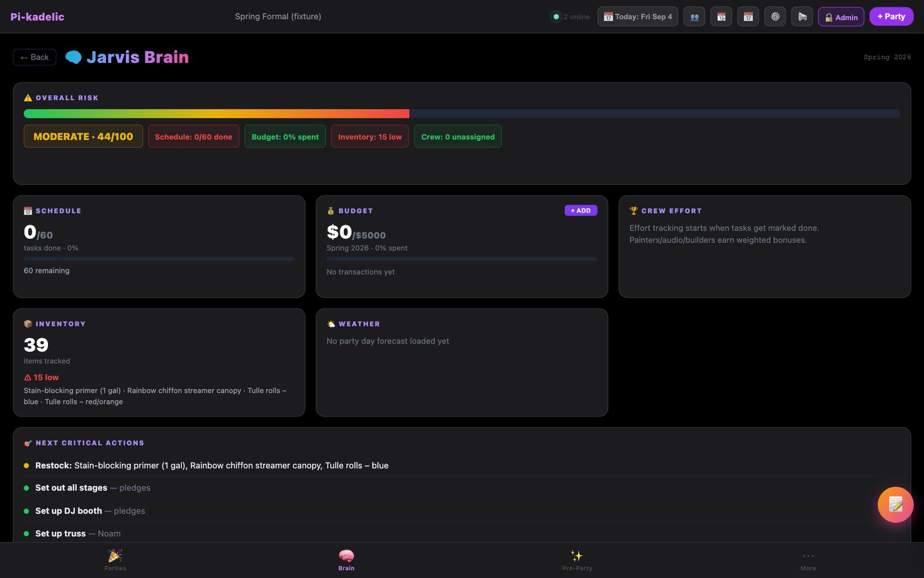Screen dimensions: 924x578
Task: Click the Inventory: 15 low chip
Action: tap(370, 136)
